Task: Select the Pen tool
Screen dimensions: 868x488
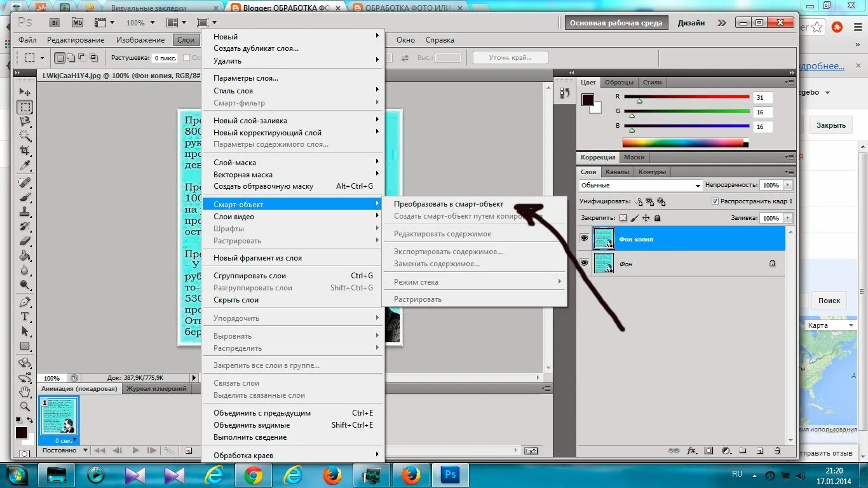Action: coord(25,302)
